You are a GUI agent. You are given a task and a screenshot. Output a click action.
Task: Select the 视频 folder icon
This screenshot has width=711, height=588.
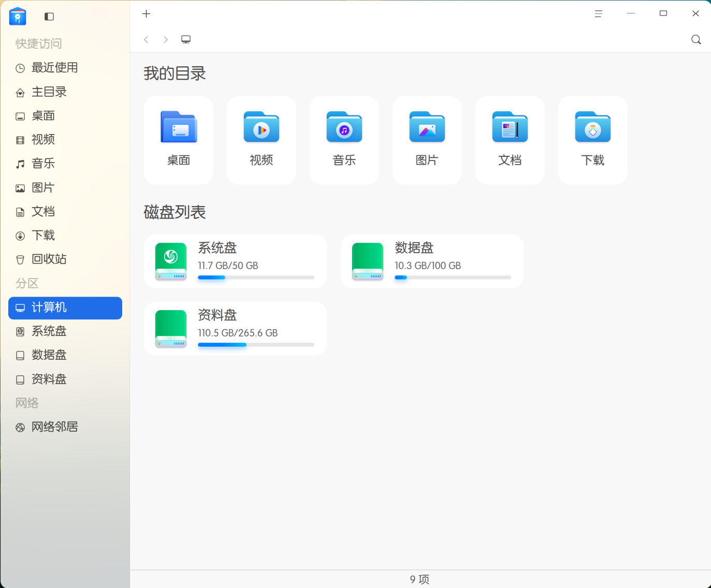[x=262, y=127]
